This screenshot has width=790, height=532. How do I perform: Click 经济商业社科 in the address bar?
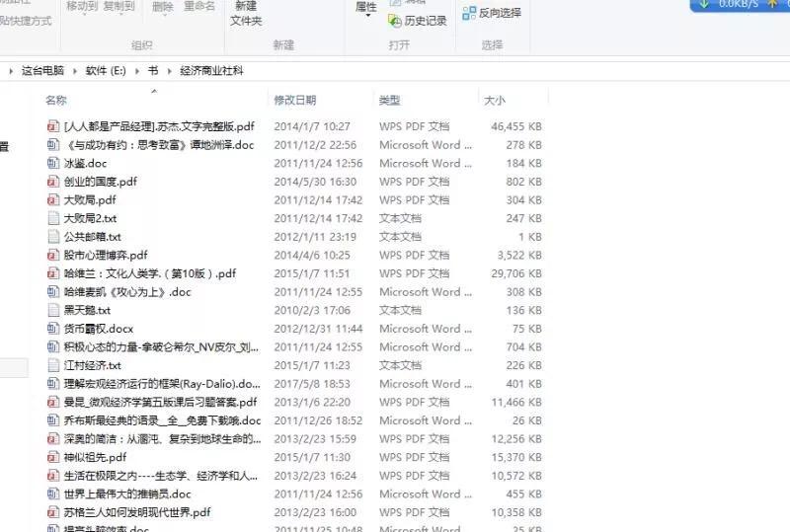(211, 70)
